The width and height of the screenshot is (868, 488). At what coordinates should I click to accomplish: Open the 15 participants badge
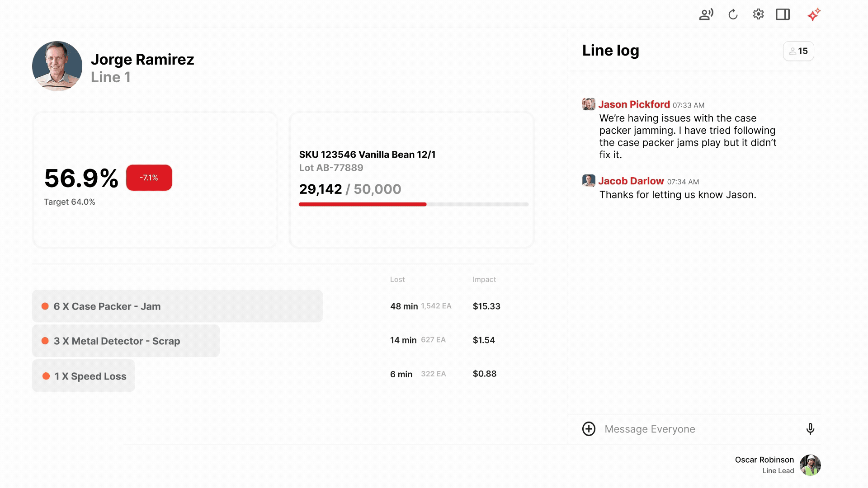point(798,51)
